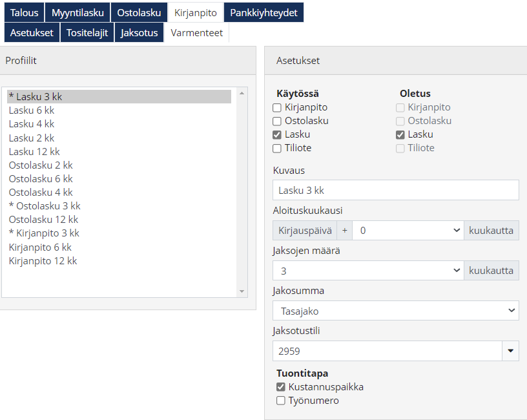The image size is (527, 420).
Task: Enable Kirjanpito under Käytössä
Action: click(277, 108)
